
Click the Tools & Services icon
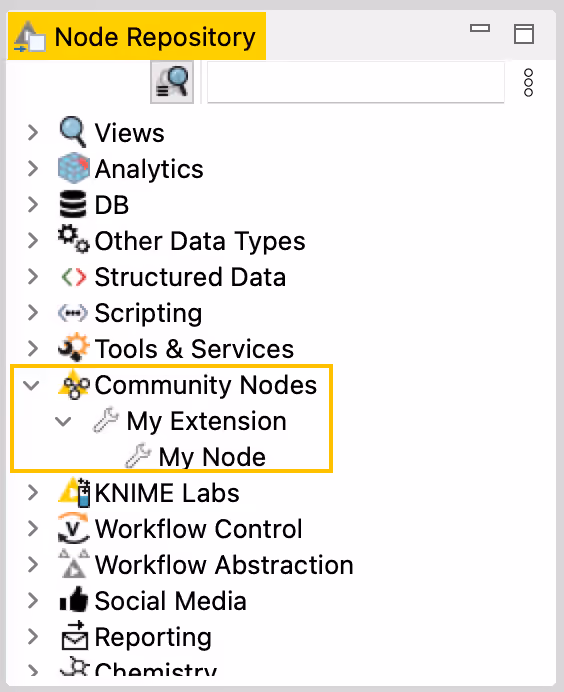(x=74, y=347)
